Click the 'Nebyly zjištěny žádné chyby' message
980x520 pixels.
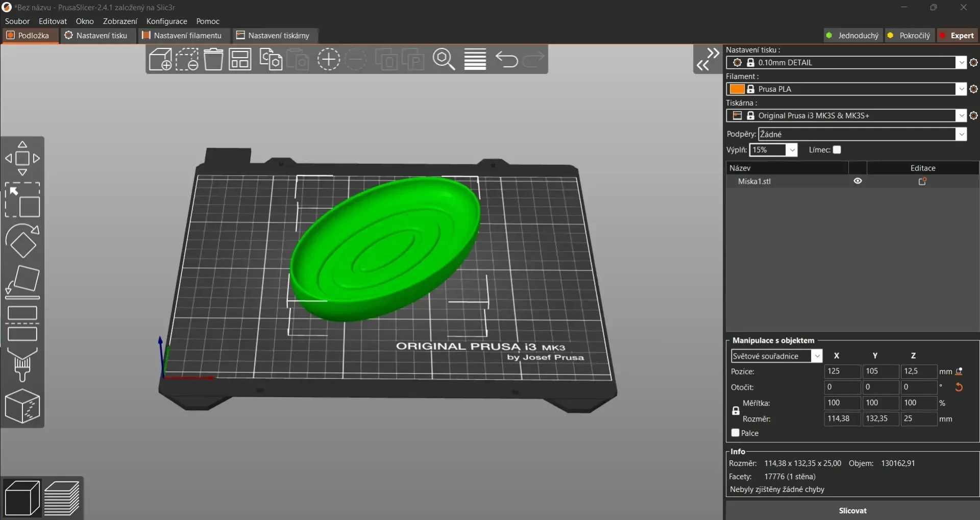777,489
